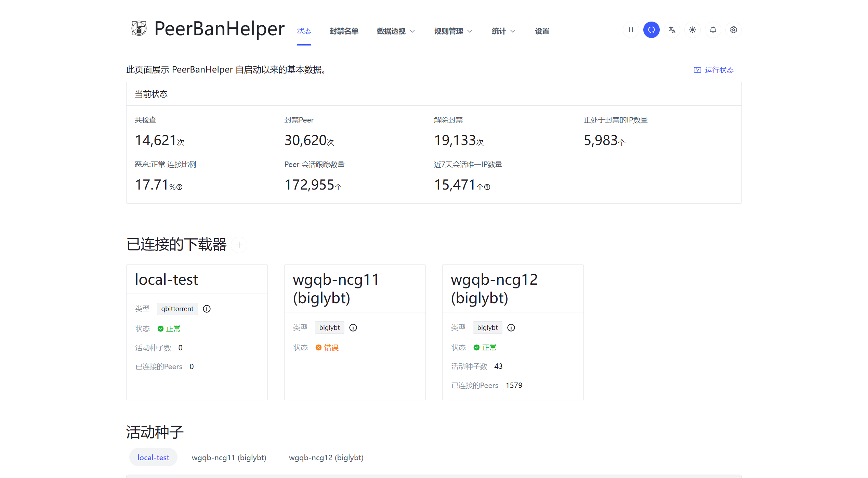This screenshot has height=478, width=868.
Task: Show info icon for local-test qbittorrent type
Action: 207,309
